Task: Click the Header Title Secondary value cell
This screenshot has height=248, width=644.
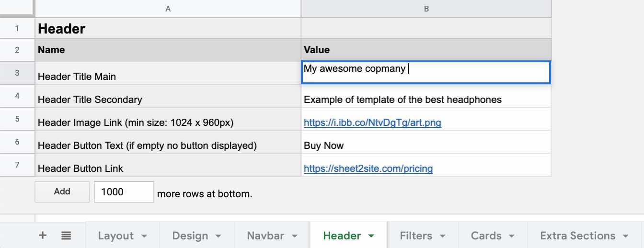Action: click(x=426, y=100)
